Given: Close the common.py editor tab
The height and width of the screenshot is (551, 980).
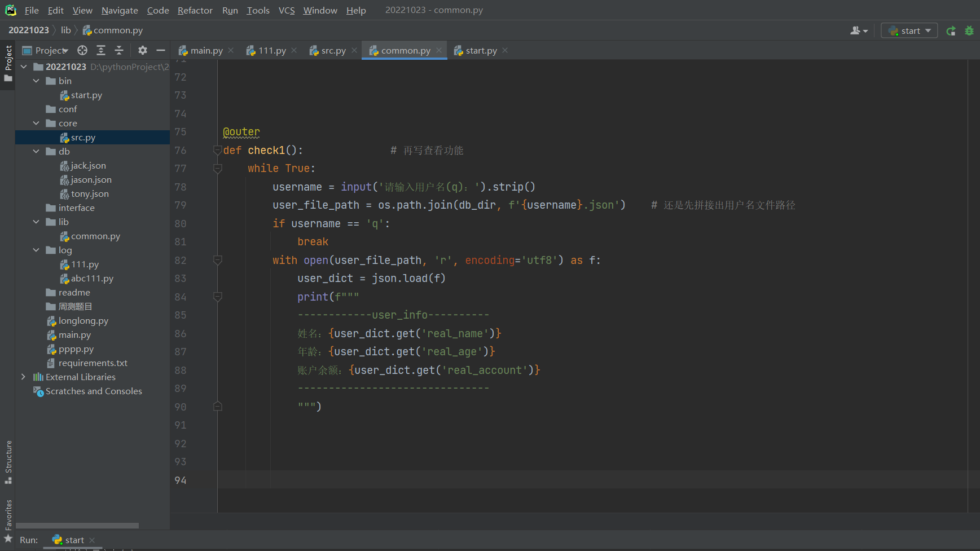Looking at the screenshot, I should coord(439,50).
